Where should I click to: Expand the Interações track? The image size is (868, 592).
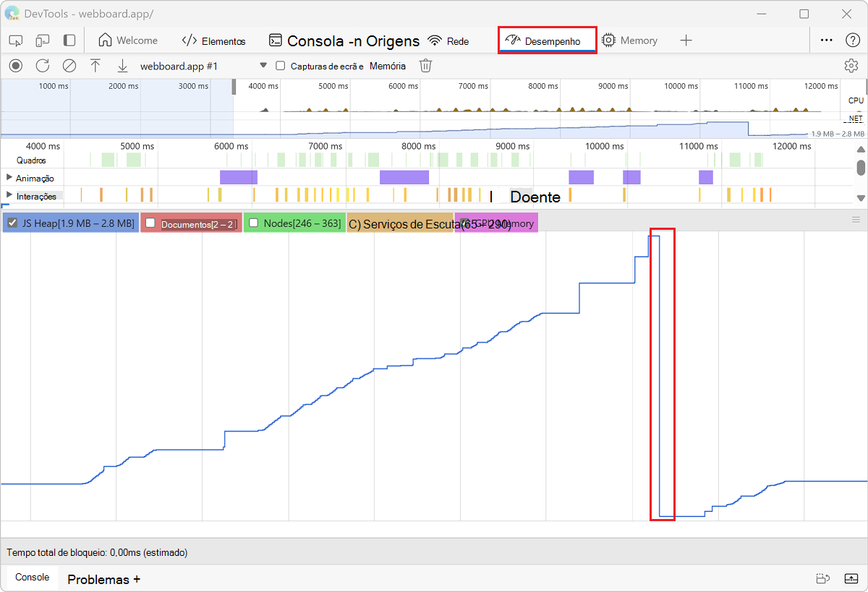(9, 196)
